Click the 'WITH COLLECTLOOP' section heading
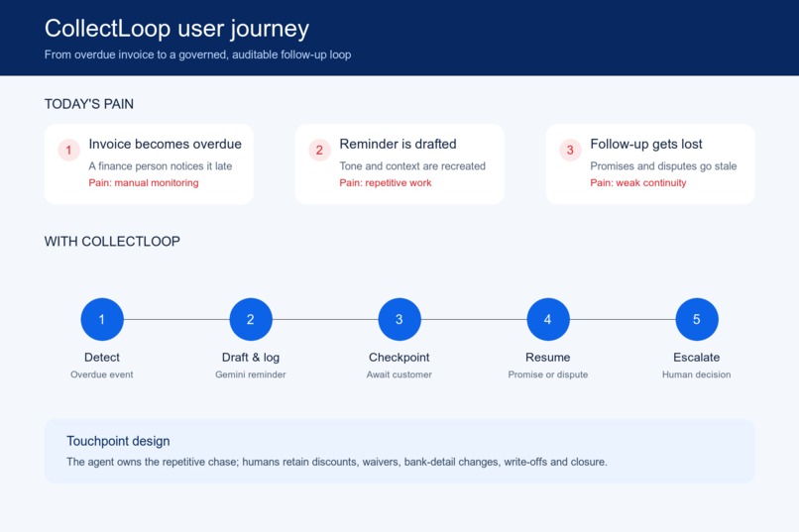Image resolution: width=799 pixels, height=532 pixels. (x=112, y=242)
